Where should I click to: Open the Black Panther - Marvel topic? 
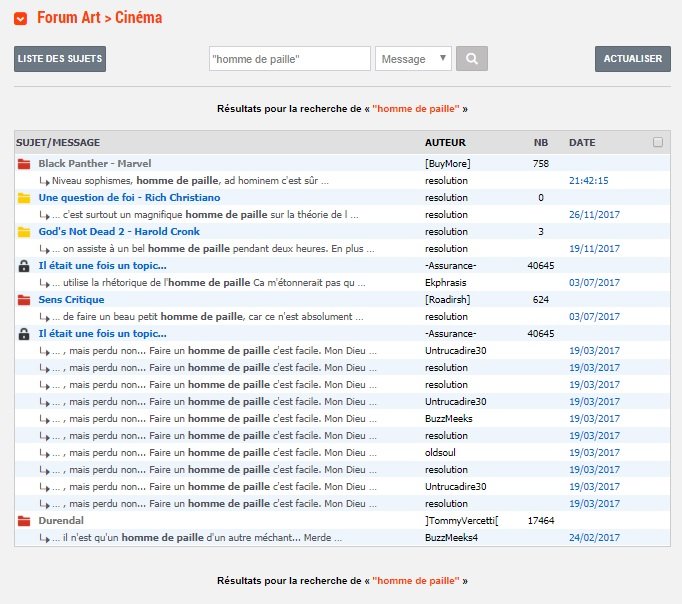[96, 163]
